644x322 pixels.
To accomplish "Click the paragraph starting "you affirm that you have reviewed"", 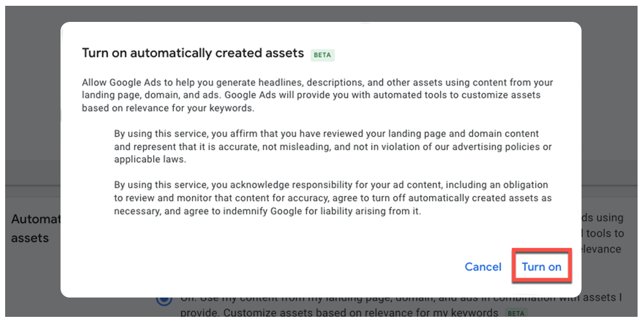I will tap(332, 146).
